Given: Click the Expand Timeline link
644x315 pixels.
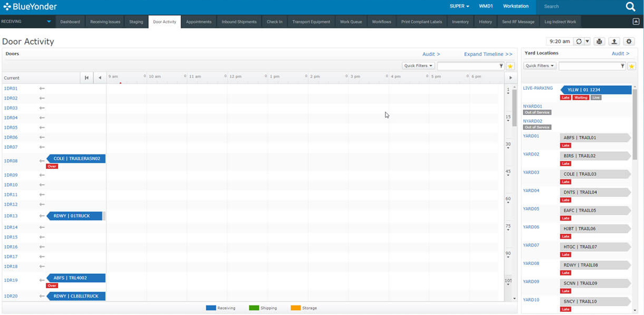Looking at the screenshot, I should [x=488, y=54].
